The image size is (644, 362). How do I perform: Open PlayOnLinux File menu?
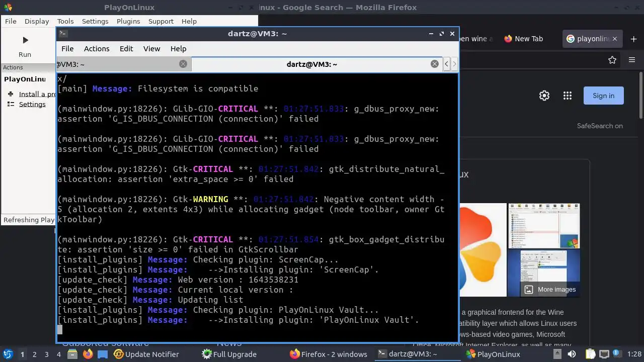[x=11, y=21]
